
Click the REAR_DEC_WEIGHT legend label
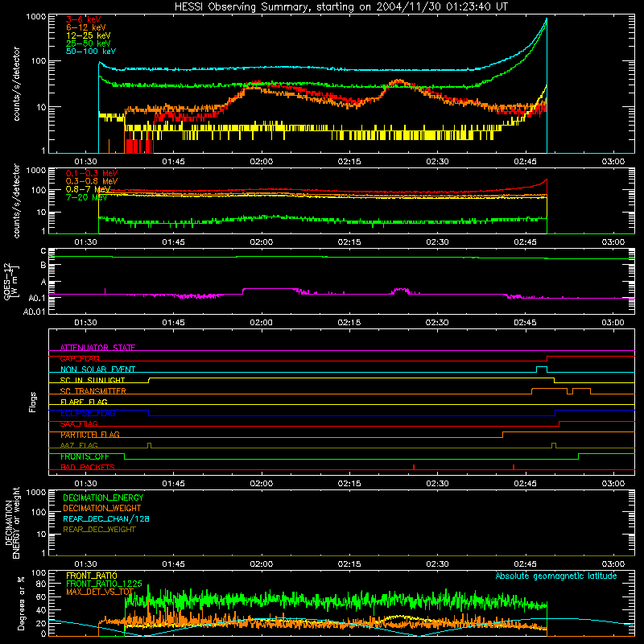pyautogui.click(x=99, y=530)
